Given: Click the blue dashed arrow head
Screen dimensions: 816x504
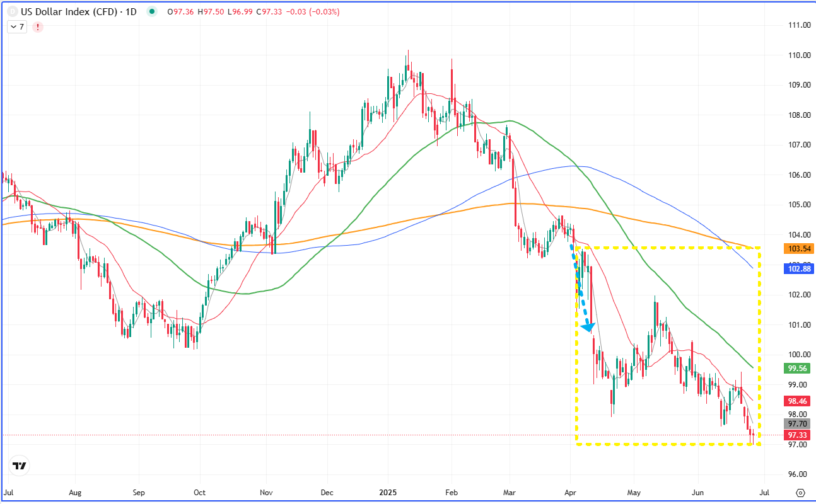Looking at the screenshot, I should pos(588,326).
